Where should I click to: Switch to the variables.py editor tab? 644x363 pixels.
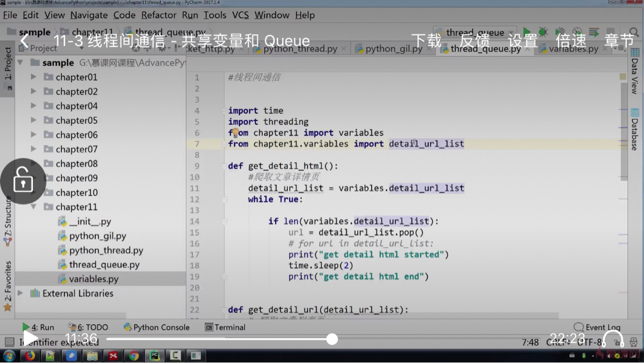pyautogui.click(x=573, y=49)
